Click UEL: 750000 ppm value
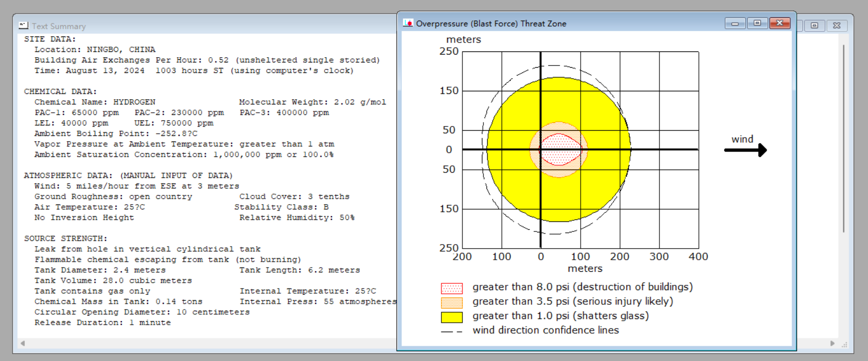 (x=174, y=123)
